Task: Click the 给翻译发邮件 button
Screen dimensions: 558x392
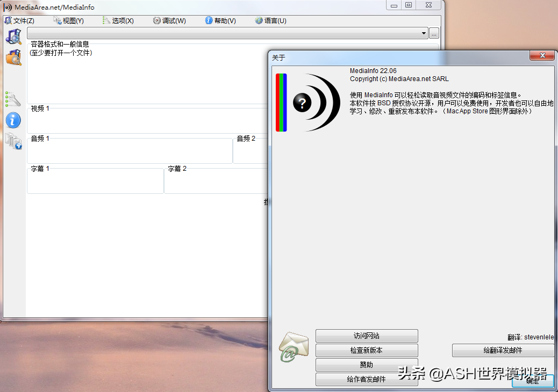Action: pyautogui.click(x=503, y=351)
